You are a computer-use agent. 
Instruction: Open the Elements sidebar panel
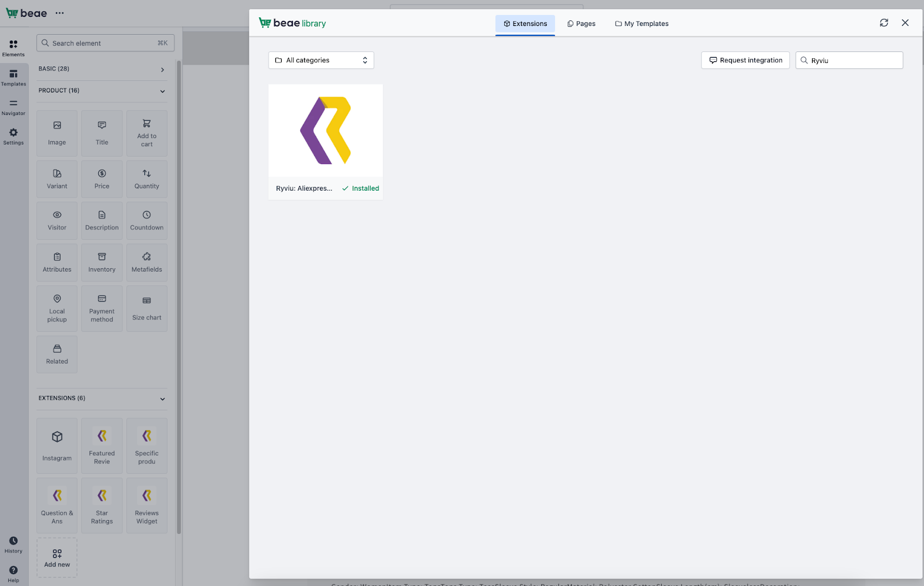pos(13,48)
